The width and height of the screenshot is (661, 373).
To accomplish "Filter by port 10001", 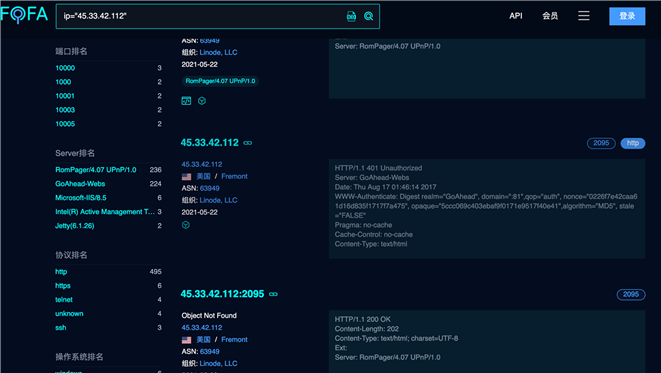I will [65, 96].
